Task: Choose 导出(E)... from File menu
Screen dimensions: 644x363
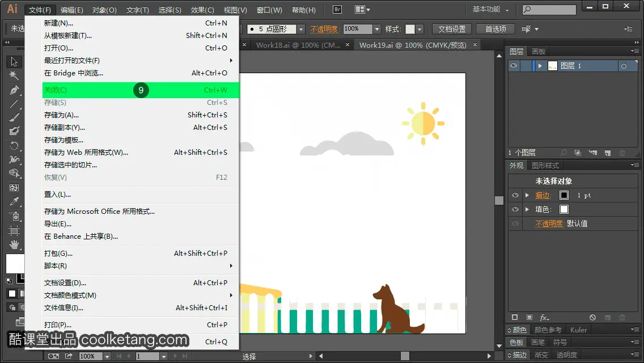Action: (140, 224)
